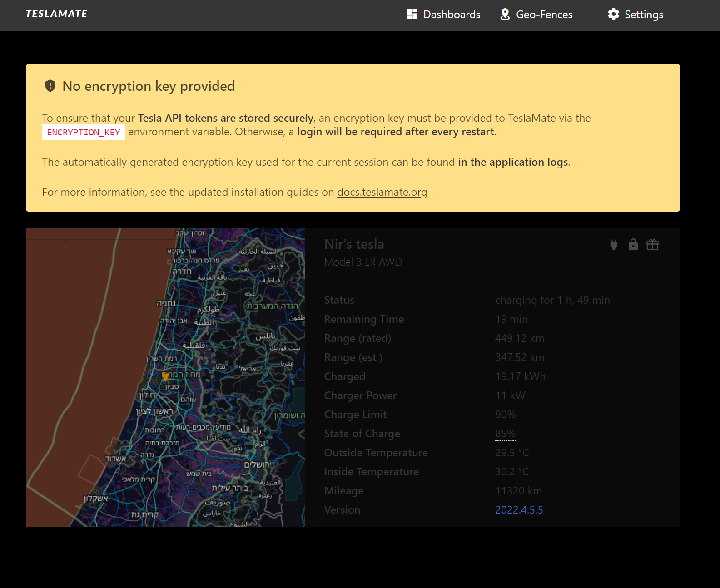
Task: Click the Remaining Time label
Action: click(x=364, y=319)
